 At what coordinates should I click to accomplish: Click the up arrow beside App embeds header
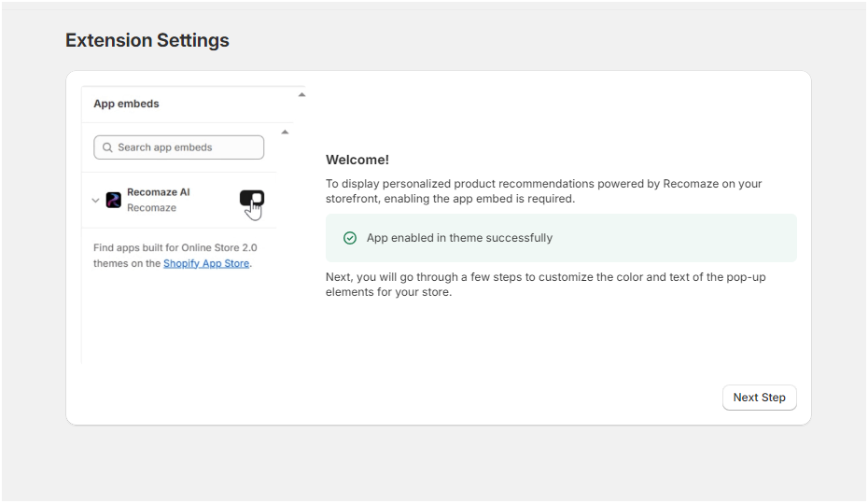pyautogui.click(x=301, y=94)
